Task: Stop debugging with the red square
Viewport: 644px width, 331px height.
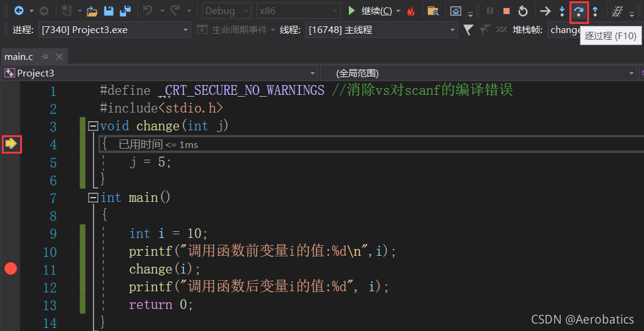Action: (x=507, y=11)
